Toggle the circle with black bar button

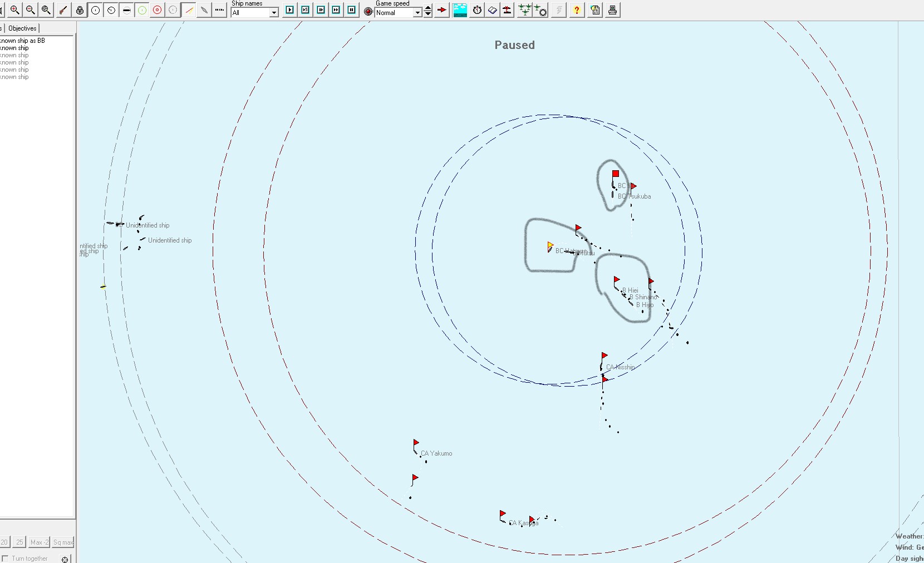point(127,10)
